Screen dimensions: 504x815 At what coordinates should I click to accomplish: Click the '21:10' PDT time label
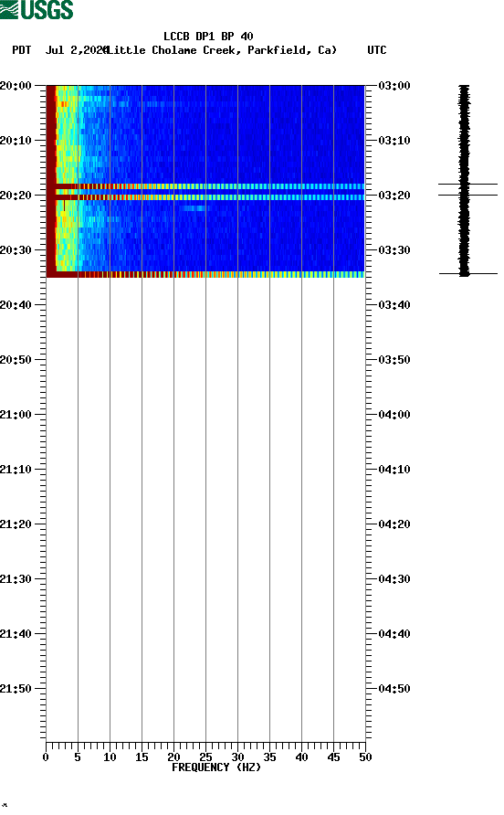pos(16,470)
